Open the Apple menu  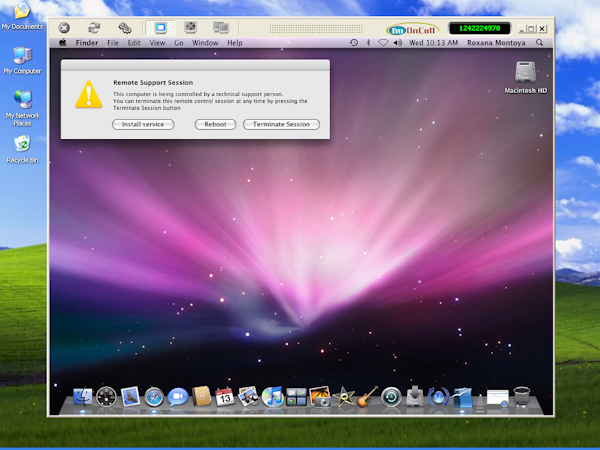tap(63, 43)
